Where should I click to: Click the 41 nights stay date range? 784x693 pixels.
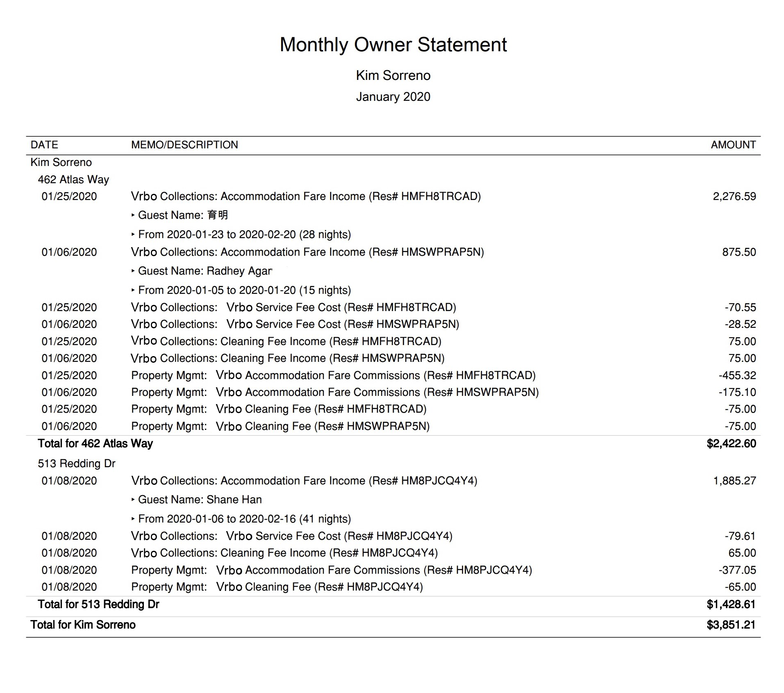241,519
